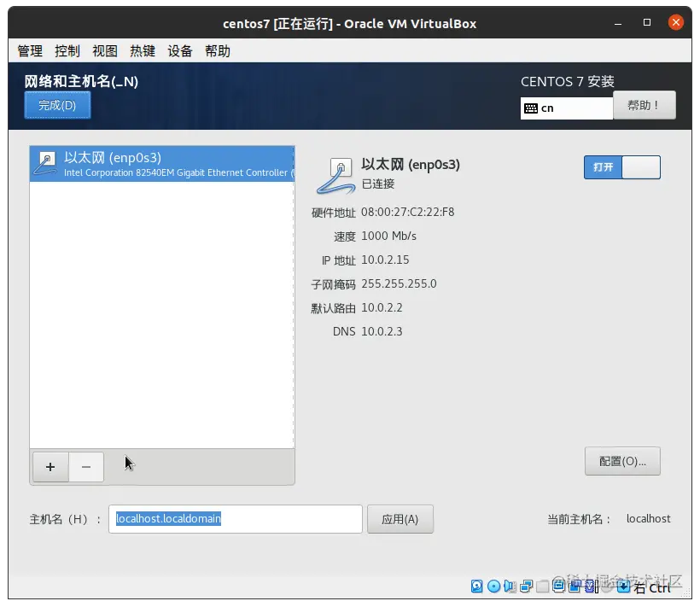Click the ethernet cable icon in device list
Image resolution: width=700 pixels, height=607 pixels.
point(45,164)
